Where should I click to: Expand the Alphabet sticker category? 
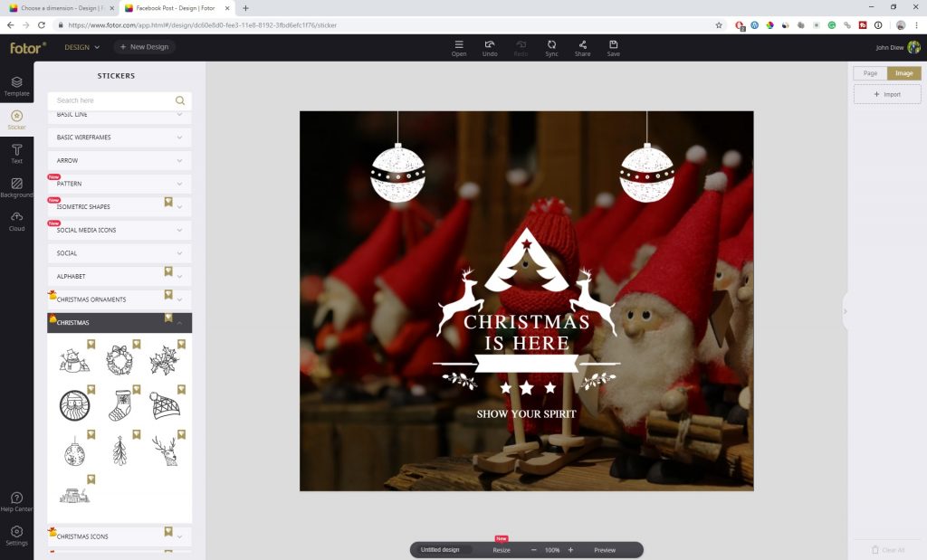pos(119,276)
